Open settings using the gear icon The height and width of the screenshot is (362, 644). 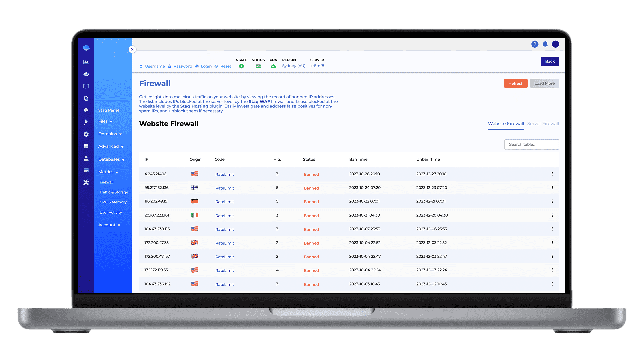tap(86, 134)
